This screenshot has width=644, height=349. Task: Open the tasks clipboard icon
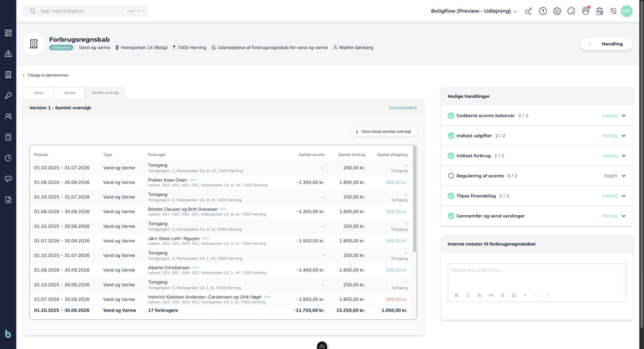600,11
